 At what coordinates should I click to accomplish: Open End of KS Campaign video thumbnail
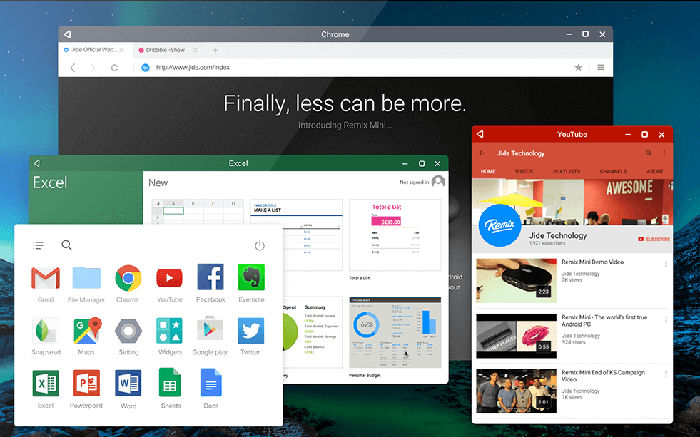click(x=517, y=391)
